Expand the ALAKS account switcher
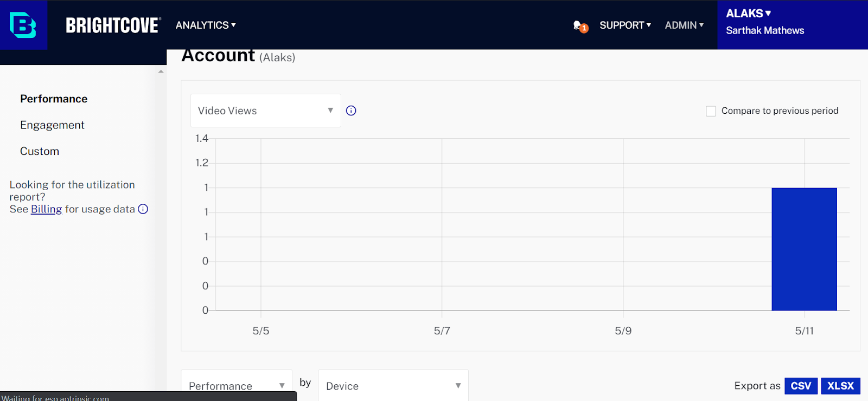Viewport: 868px width, 401px height. coord(748,13)
